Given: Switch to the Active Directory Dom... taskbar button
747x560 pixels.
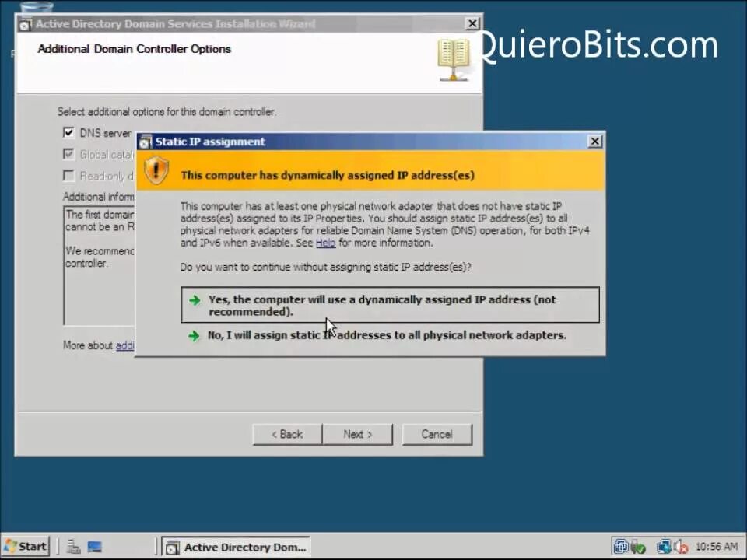Looking at the screenshot, I should pos(237,547).
